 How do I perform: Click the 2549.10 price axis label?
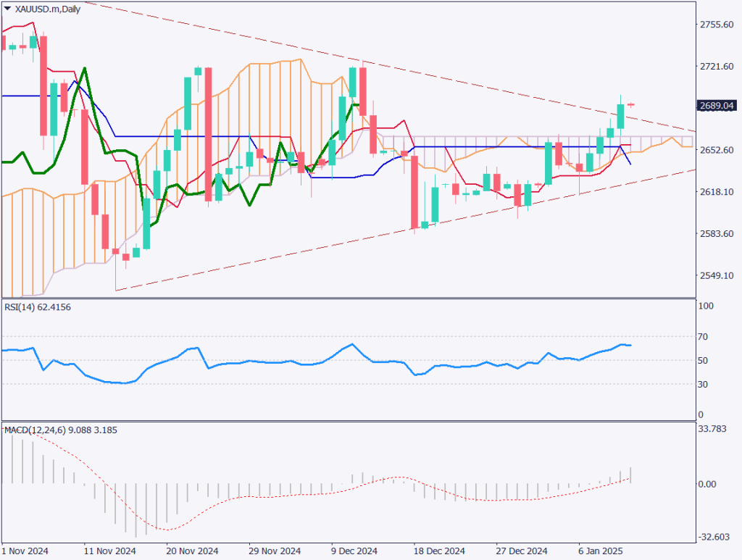pyautogui.click(x=717, y=275)
